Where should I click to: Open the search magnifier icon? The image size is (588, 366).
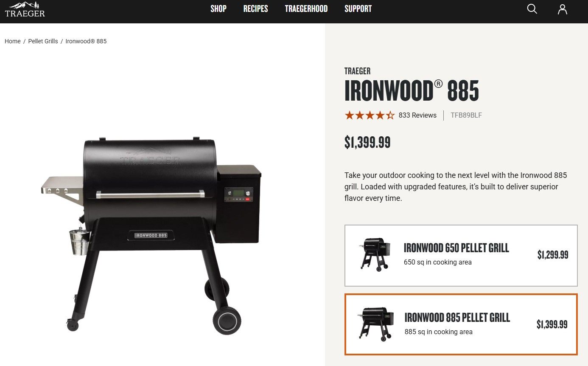[532, 9]
